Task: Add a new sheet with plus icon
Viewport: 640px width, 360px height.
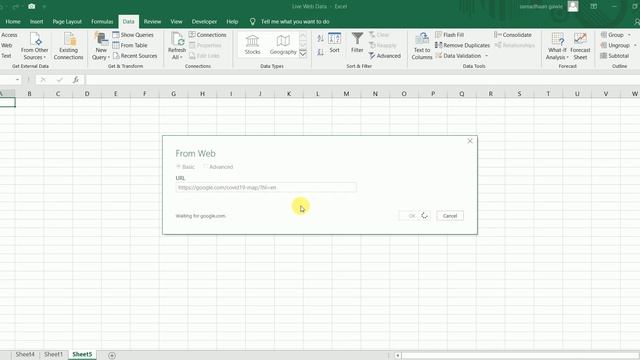Action: point(112,355)
